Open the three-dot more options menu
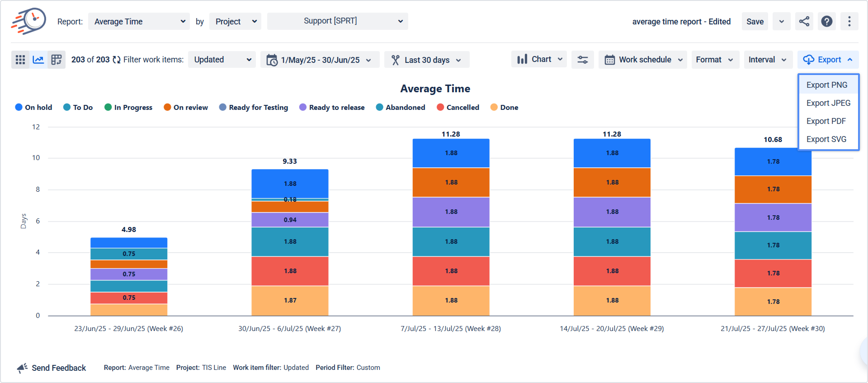Image resolution: width=868 pixels, height=383 pixels. coord(849,21)
